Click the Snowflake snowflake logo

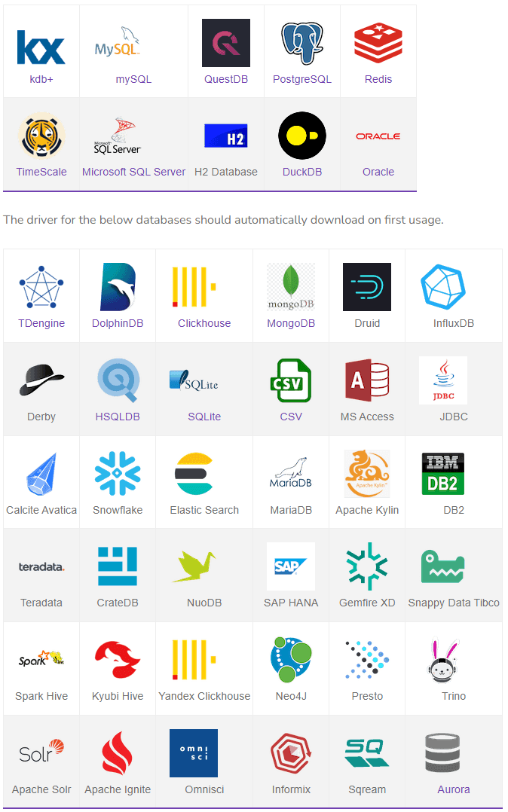(x=118, y=473)
